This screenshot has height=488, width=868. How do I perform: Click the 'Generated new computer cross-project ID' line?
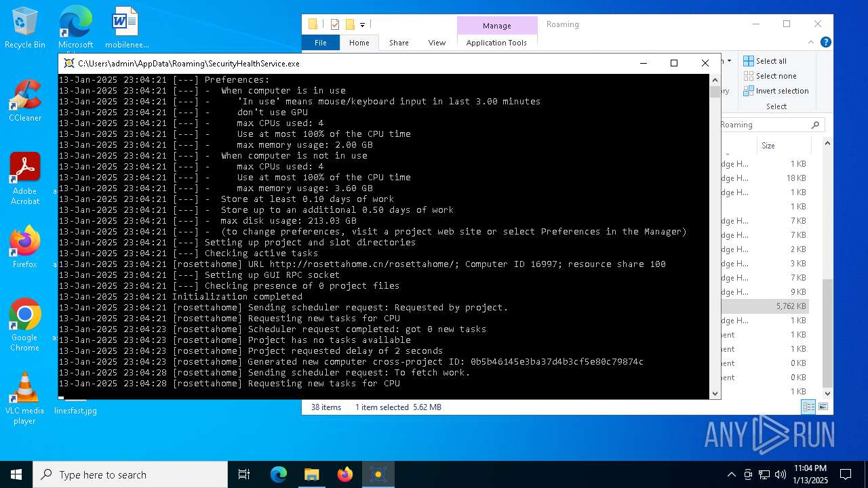pos(351,362)
